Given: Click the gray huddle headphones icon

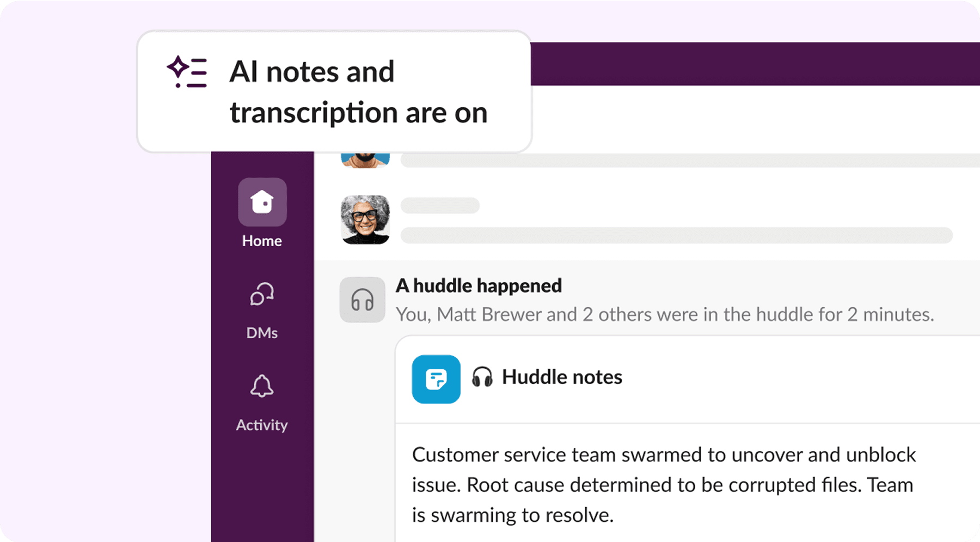Looking at the screenshot, I should coord(362,300).
